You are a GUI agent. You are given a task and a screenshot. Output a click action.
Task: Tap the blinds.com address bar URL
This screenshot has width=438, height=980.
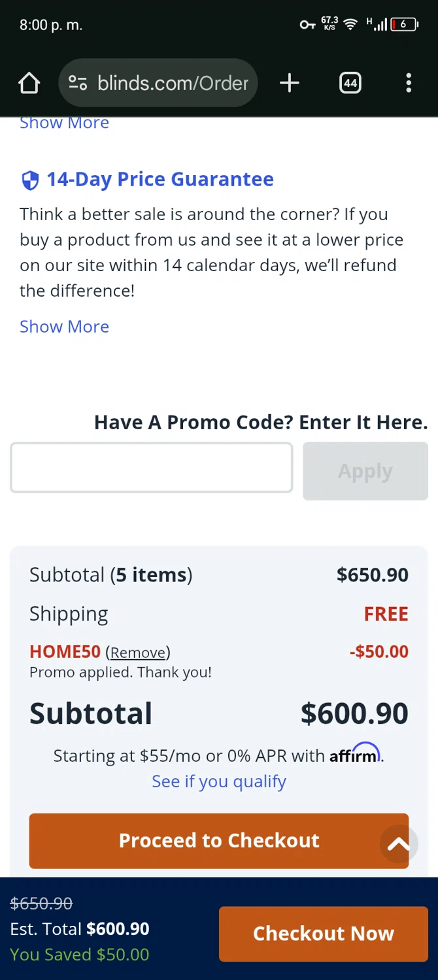point(173,83)
